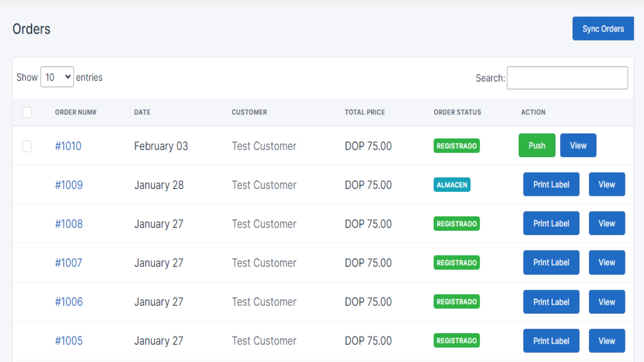Click the Sync Orders button
The width and height of the screenshot is (644, 362).
click(x=603, y=28)
